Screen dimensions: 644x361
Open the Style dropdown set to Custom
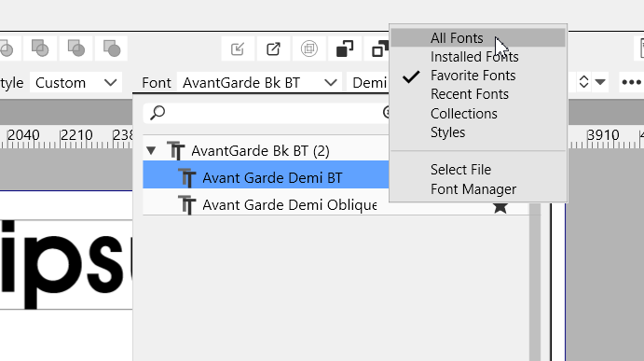[76, 83]
